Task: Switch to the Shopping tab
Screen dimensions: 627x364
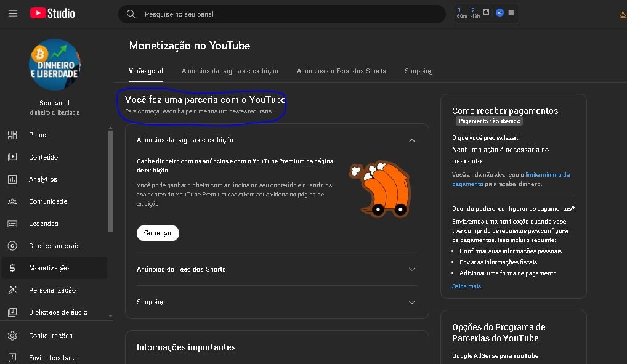Action: pos(418,71)
